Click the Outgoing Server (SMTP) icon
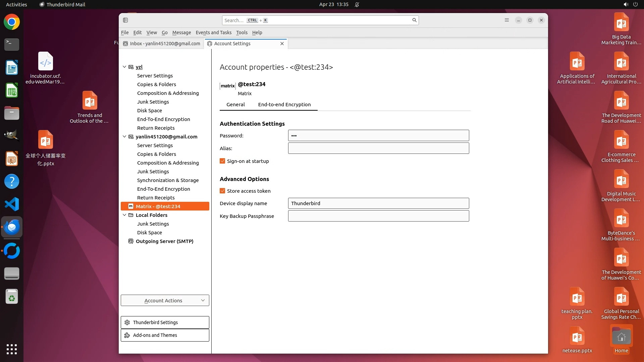The image size is (644, 362). [x=131, y=241]
